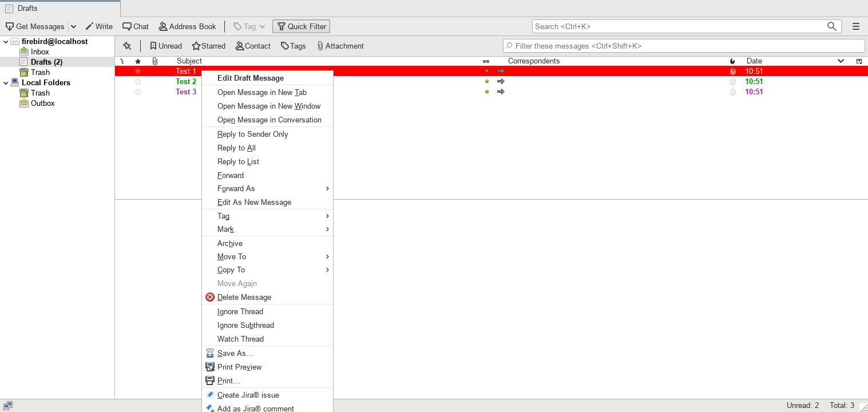Open the Get Messages dropdown arrow
868x412 pixels.
(x=73, y=26)
